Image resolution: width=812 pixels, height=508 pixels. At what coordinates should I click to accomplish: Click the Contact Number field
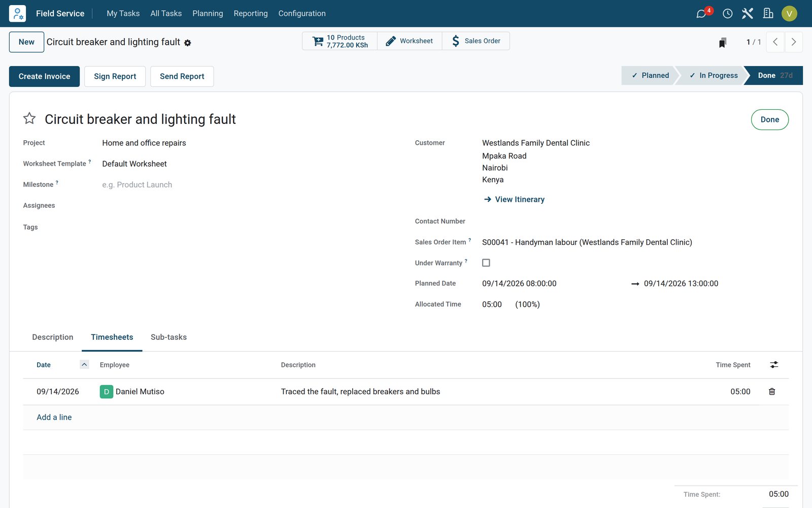point(634,221)
